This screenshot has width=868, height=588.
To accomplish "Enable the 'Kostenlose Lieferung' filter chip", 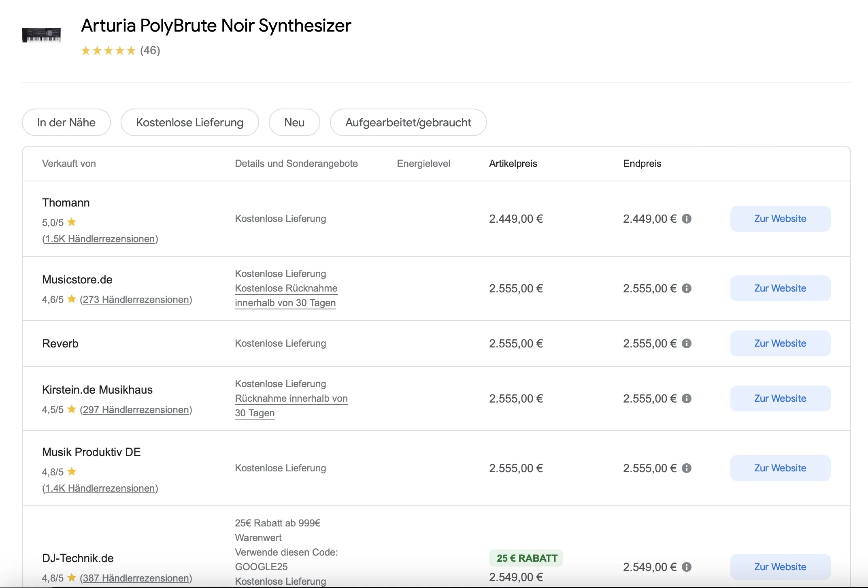I will click(x=189, y=122).
